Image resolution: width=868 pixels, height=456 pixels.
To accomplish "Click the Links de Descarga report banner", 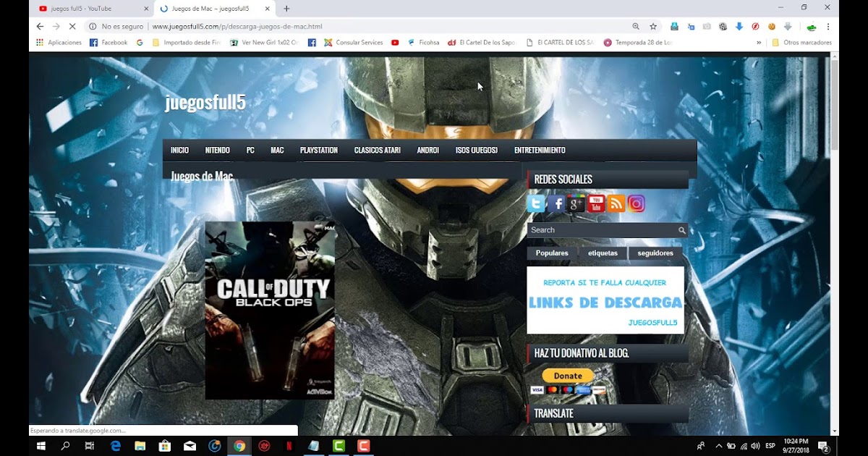I will tap(605, 300).
